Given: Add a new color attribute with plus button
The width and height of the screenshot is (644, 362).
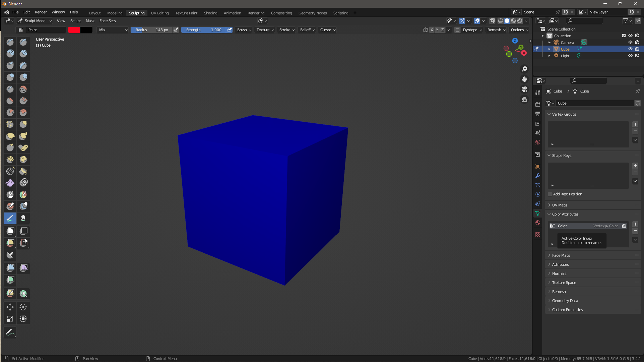Looking at the screenshot, I should [635, 224].
